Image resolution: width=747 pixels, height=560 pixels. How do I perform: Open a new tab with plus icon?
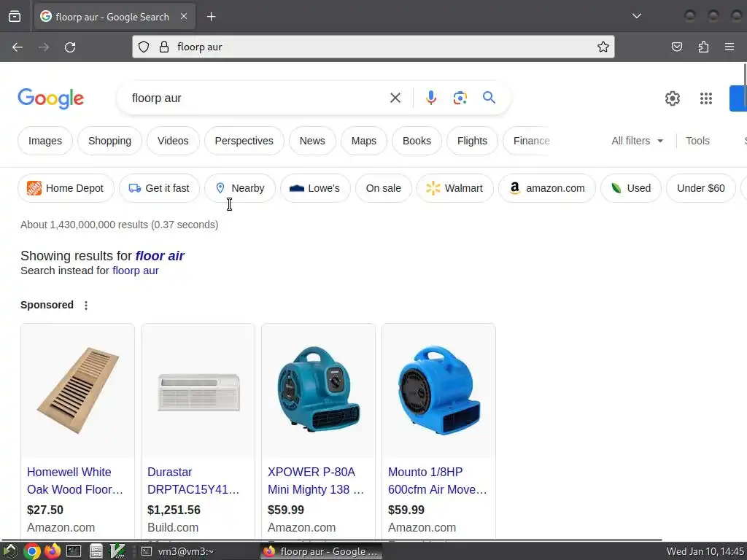211,17
